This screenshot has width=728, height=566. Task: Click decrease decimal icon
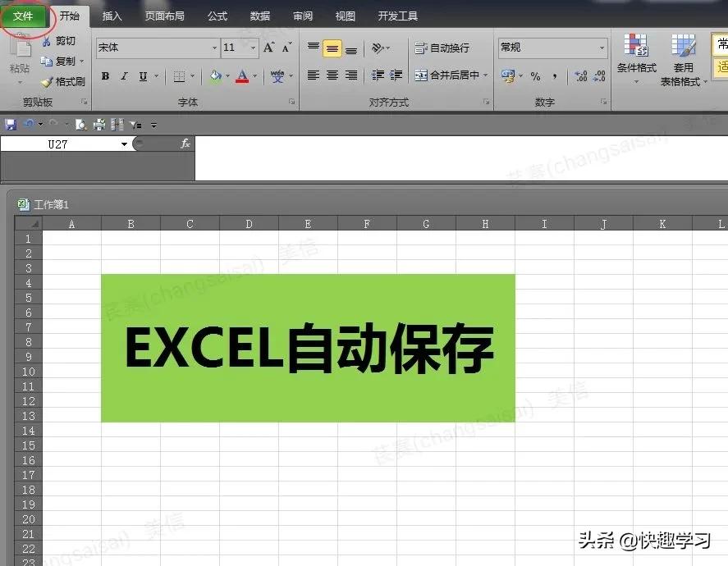coord(599,76)
